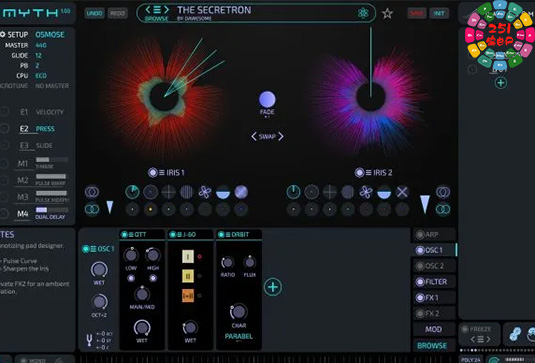535x363 pixels.
Task: Click the INIT button
Action: tap(439, 13)
